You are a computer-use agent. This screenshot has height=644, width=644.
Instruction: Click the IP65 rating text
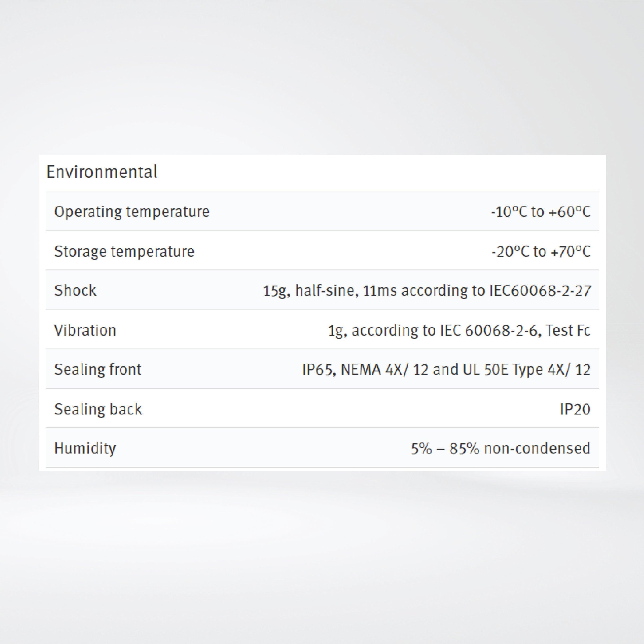(x=318, y=370)
